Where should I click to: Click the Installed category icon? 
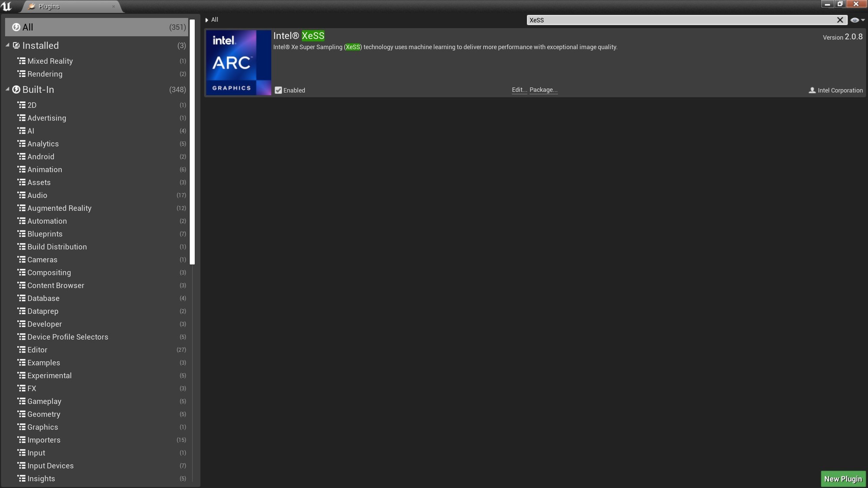tap(16, 45)
